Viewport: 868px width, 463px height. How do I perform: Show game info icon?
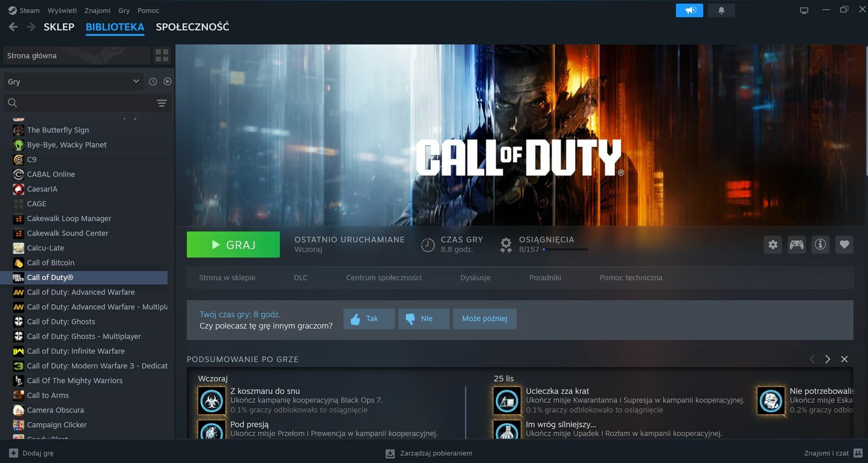[820, 245]
